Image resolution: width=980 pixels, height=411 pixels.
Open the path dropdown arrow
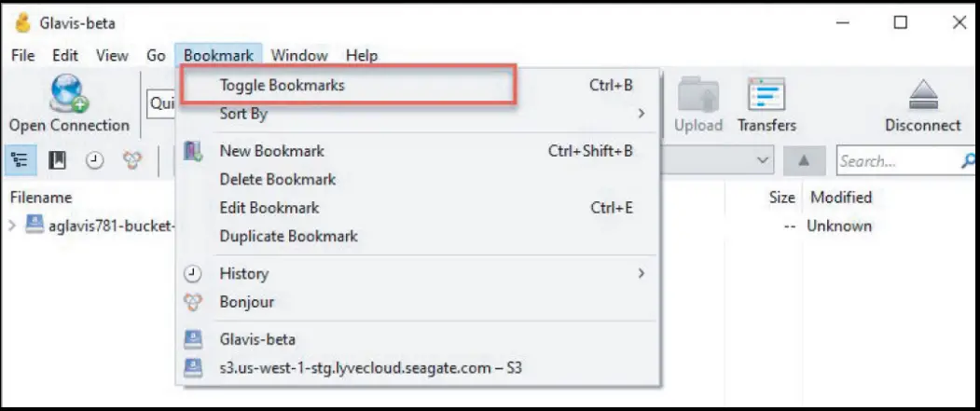click(x=764, y=161)
